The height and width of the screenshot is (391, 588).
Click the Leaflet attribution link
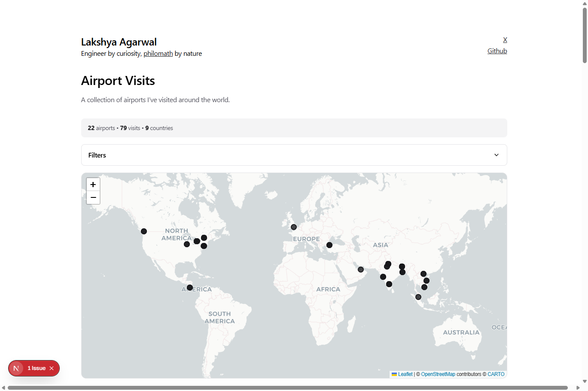(x=405, y=374)
